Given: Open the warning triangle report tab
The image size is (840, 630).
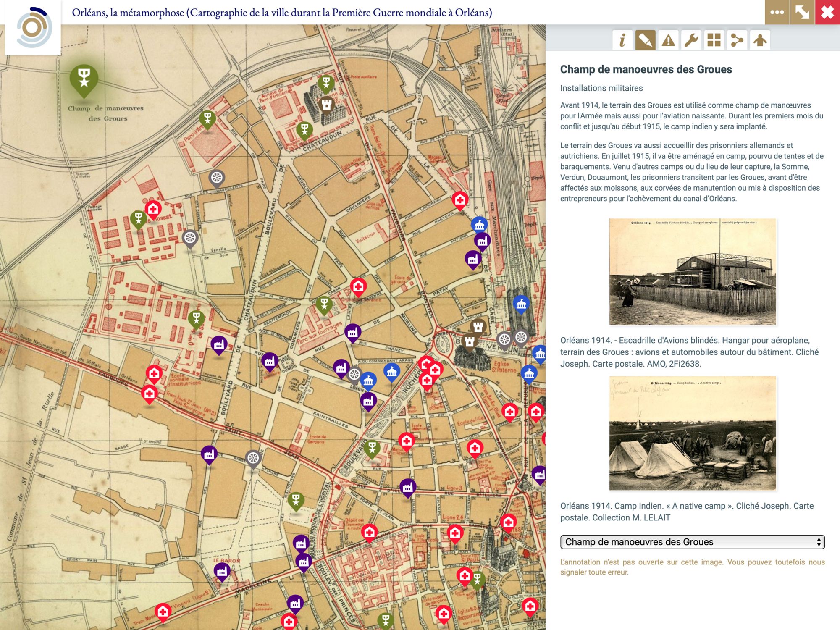Looking at the screenshot, I should (668, 40).
